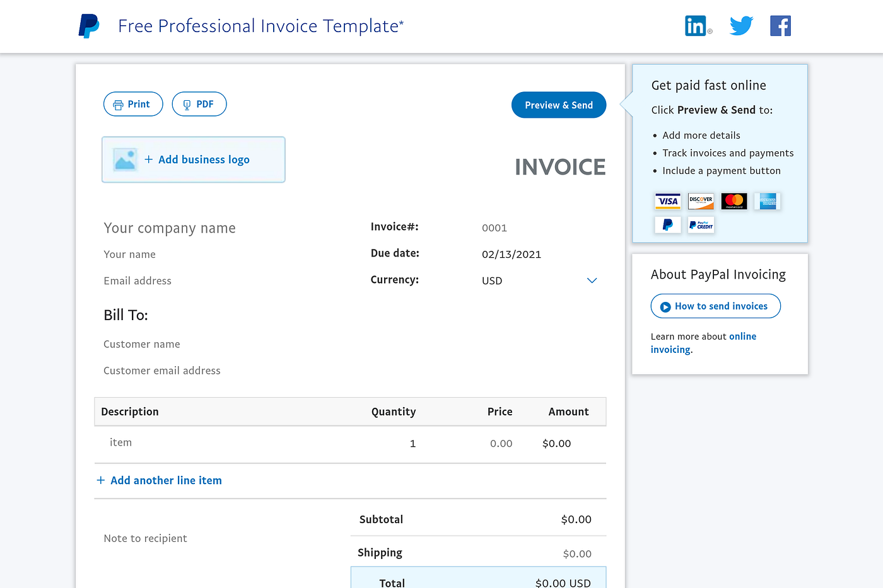Edit the invoice number 0001
The image size is (883, 588).
pyautogui.click(x=494, y=228)
